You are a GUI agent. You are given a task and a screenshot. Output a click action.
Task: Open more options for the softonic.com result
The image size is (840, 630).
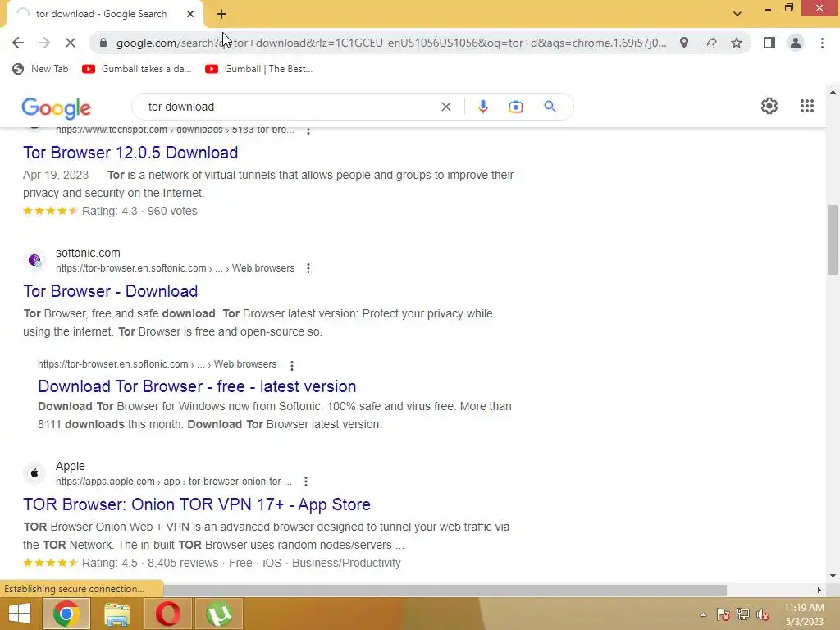click(x=308, y=268)
